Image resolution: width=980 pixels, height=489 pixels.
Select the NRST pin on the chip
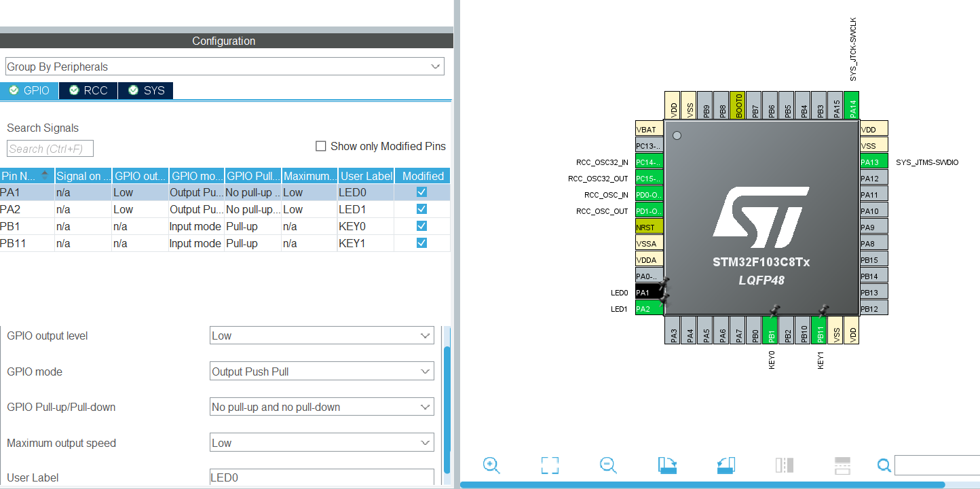tap(649, 228)
